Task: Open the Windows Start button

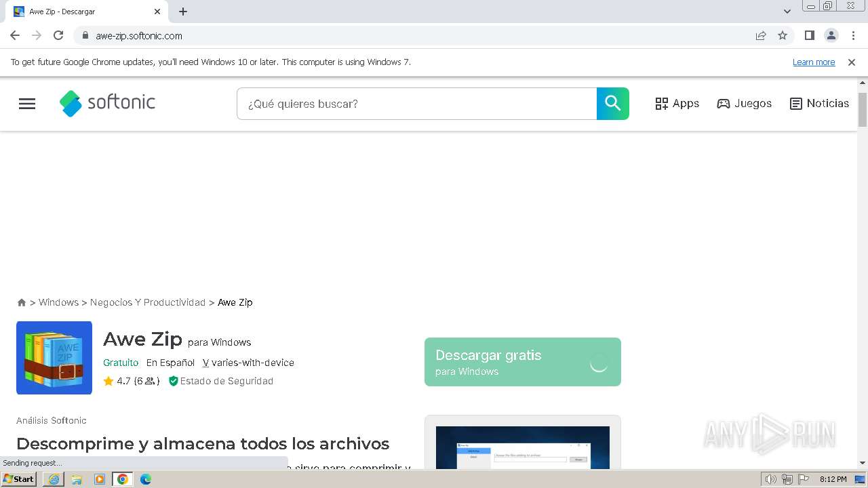Action: (19, 479)
